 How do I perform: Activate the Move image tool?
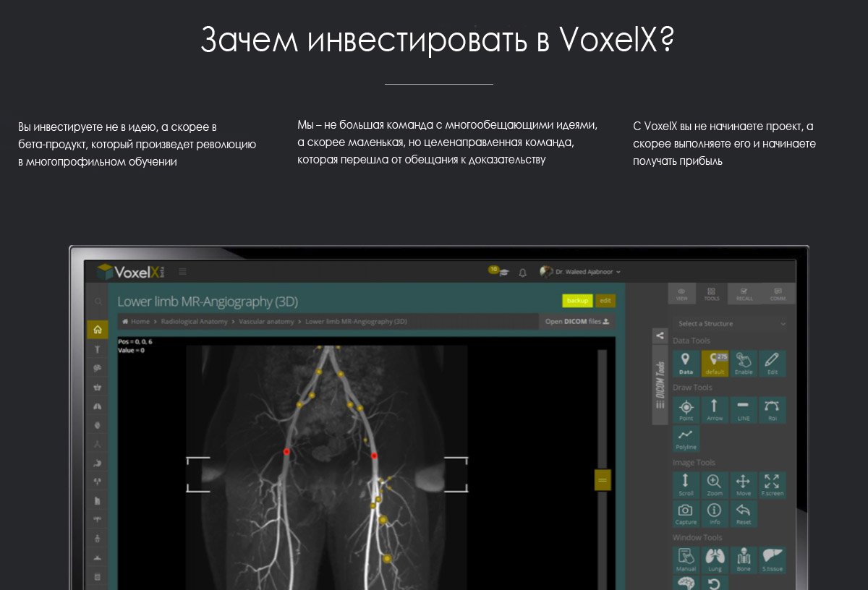point(744,484)
